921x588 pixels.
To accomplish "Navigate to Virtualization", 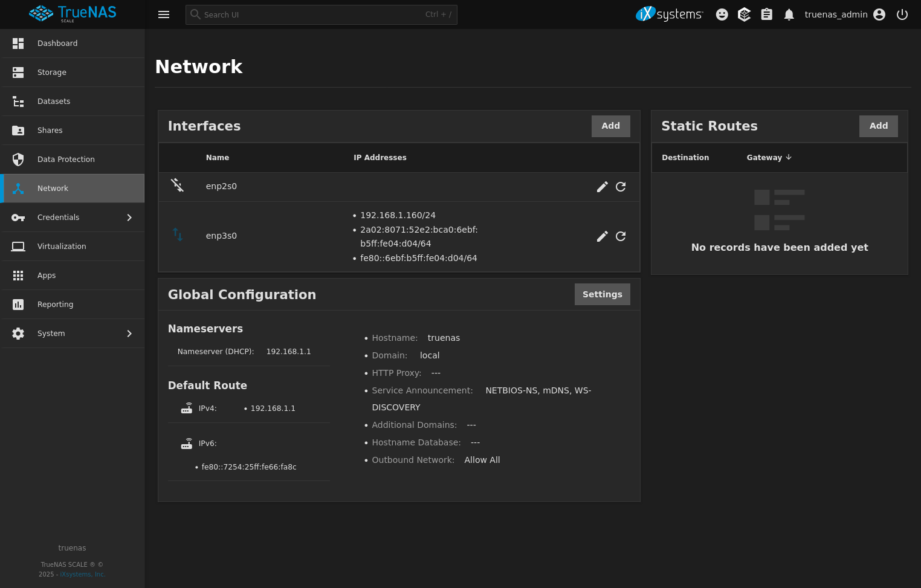I will (62, 247).
